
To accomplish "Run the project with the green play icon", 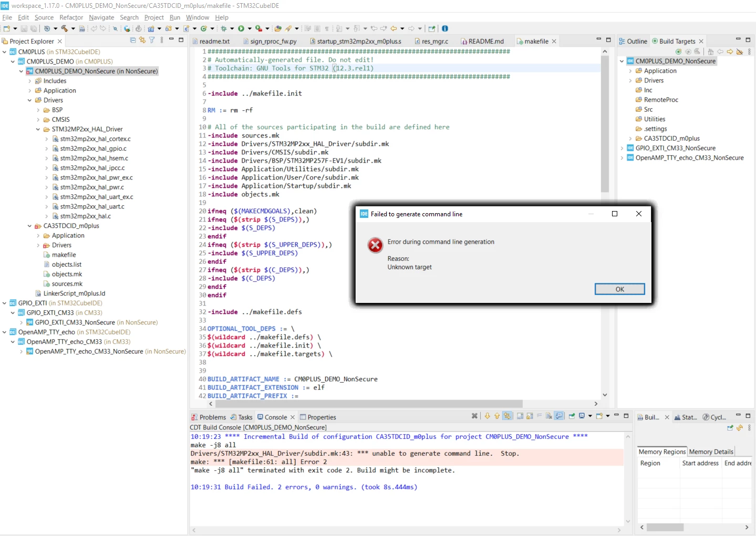I will click(x=241, y=29).
